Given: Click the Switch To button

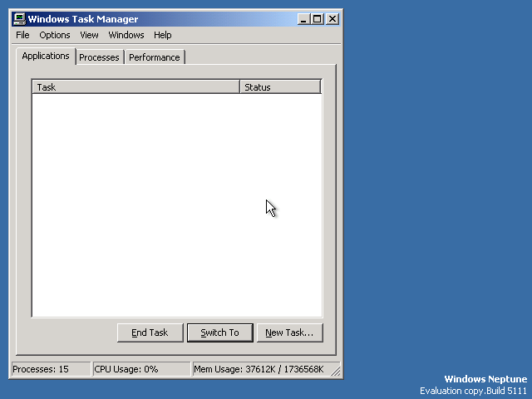Looking at the screenshot, I should coord(219,332).
